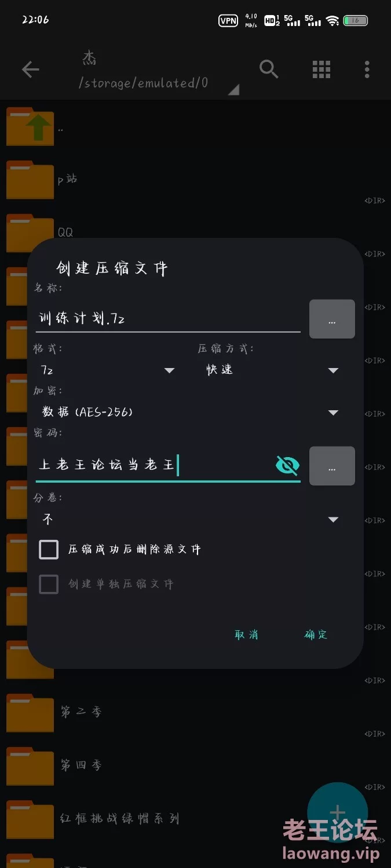Toggle password visibility eye icon

coord(287,465)
